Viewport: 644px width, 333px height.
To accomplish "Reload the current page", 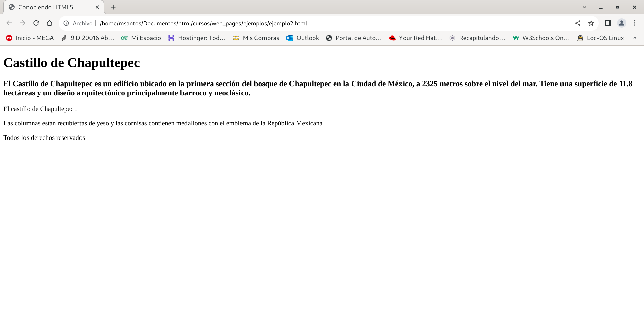I will [36, 23].
